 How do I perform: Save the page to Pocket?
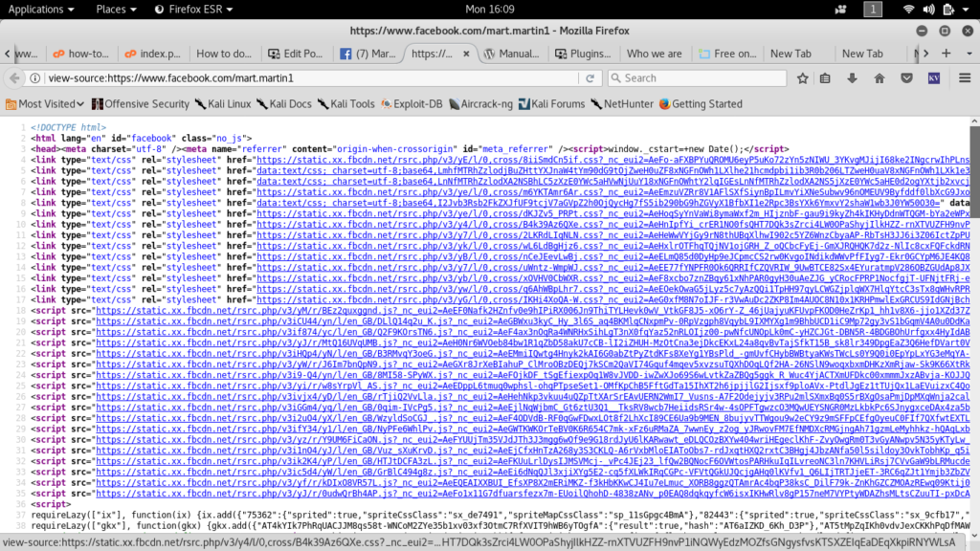pos(907,78)
